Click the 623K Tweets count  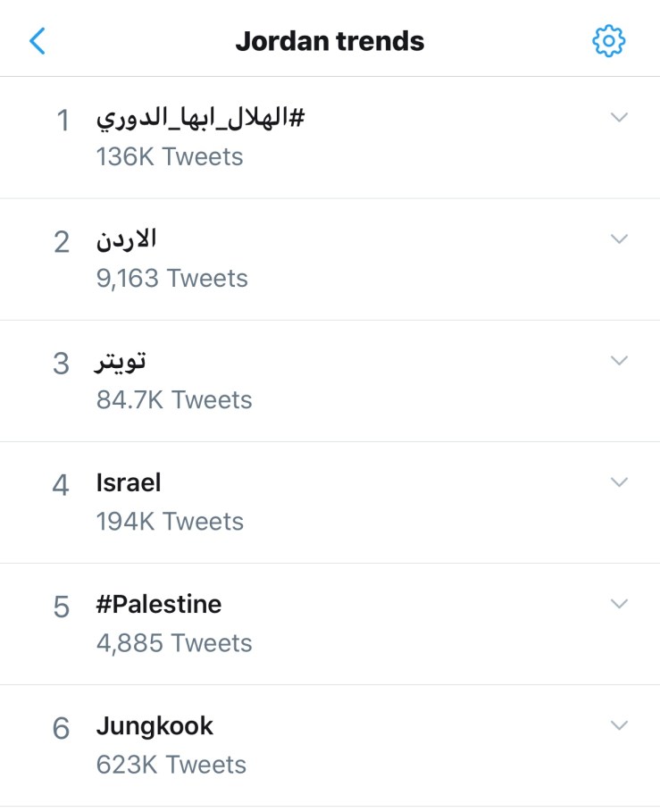(171, 765)
